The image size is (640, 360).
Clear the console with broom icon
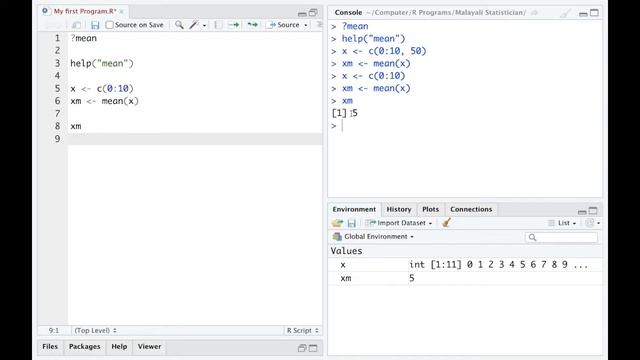pyautogui.click(x=565, y=13)
